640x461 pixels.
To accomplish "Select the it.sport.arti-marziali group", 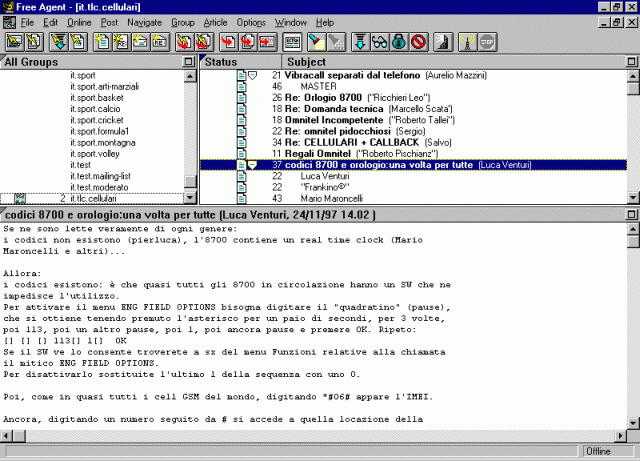I will 104,87.
